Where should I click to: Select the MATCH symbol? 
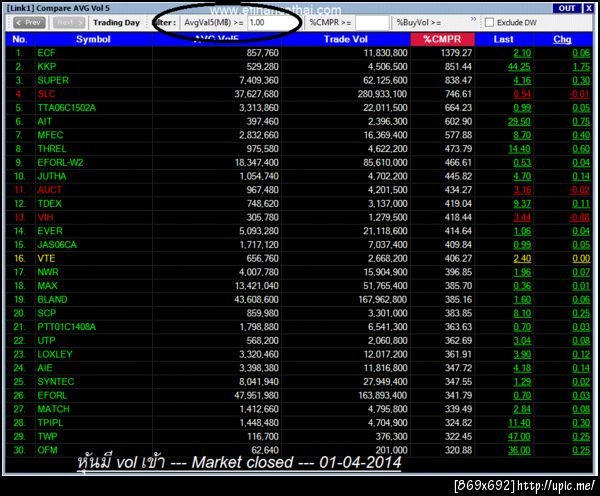(54, 410)
